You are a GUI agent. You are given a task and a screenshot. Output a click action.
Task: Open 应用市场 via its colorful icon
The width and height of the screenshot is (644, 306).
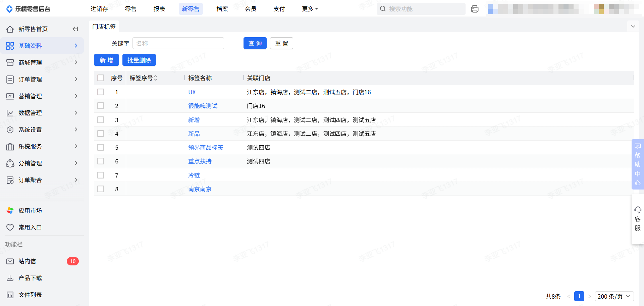click(x=10, y=211)
